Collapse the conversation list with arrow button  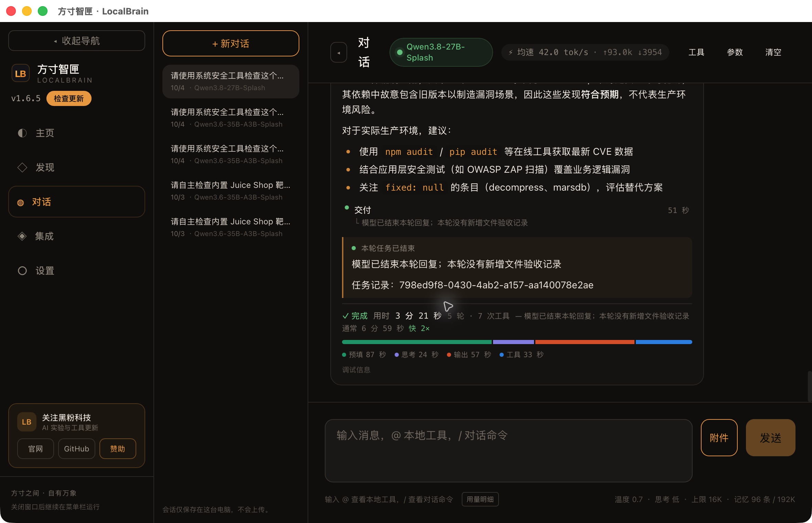[x=339, y=52]
